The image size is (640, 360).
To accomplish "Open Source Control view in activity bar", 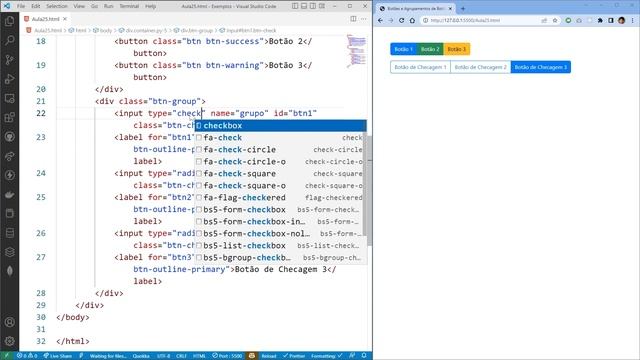I will [x=9, y=60].
